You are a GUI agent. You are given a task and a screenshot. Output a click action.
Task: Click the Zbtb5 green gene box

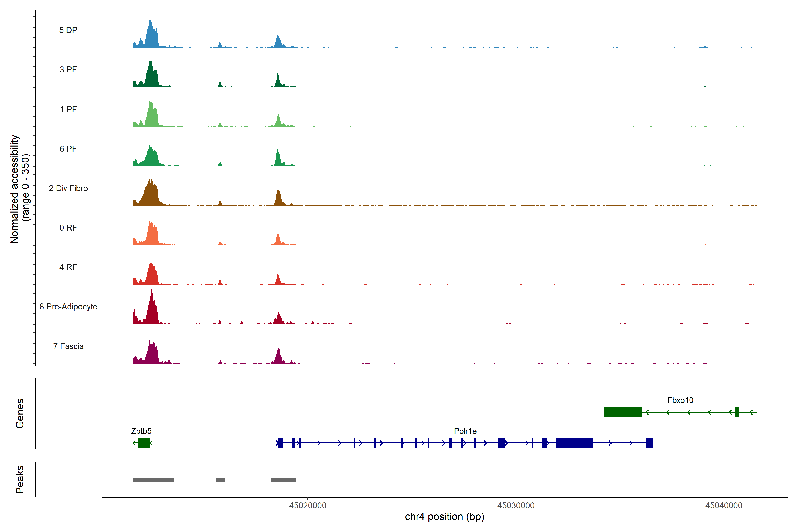(x=144, y=443)
